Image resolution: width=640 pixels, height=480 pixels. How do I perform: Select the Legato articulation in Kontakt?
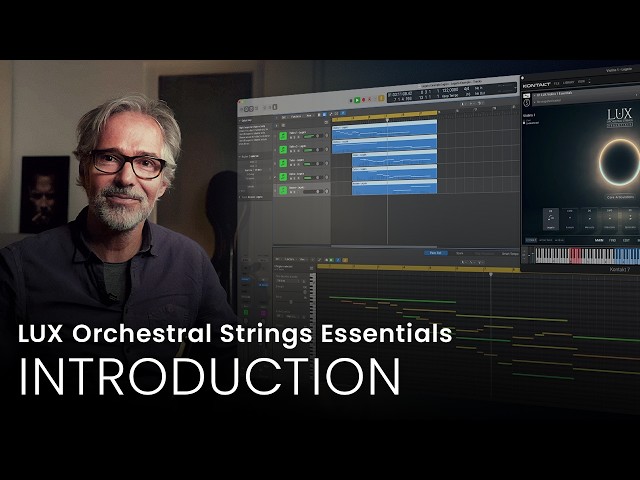click(x=551, y=220)
